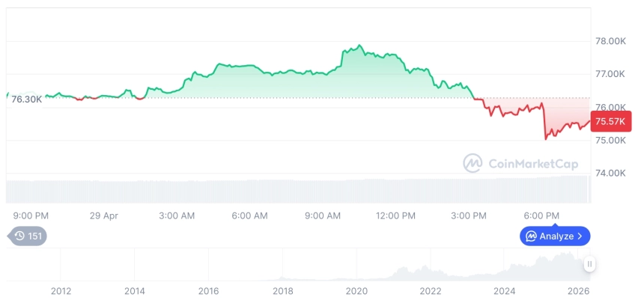Viewport: 644px width, 300px height.
Task: Click the Analyze button text
Action: click(556, 236)
